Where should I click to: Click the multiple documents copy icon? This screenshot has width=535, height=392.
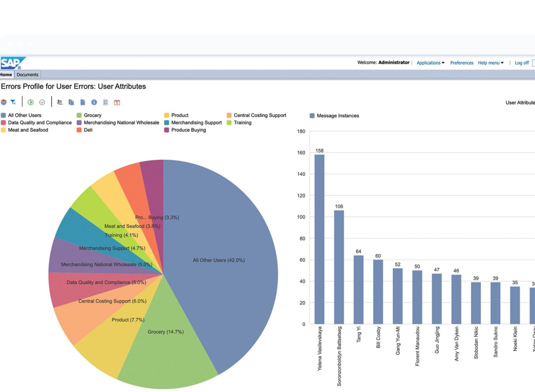[x=71, y=102]
